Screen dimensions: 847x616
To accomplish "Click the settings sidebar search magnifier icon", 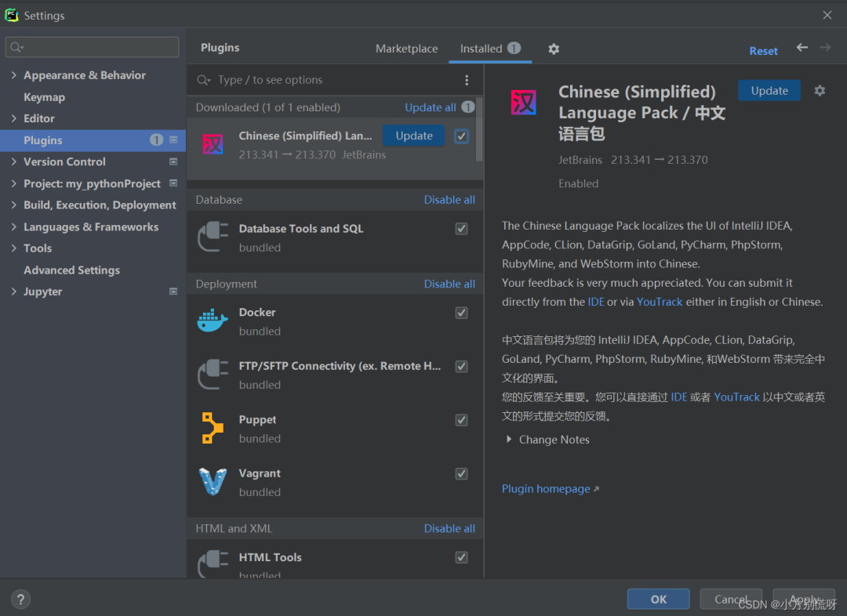I will [16, 47].
